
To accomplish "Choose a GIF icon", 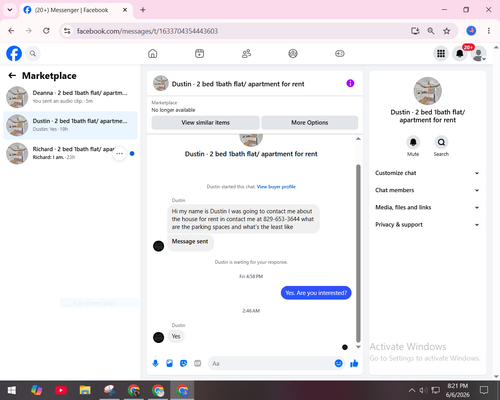I will click(x=198, y=363).
